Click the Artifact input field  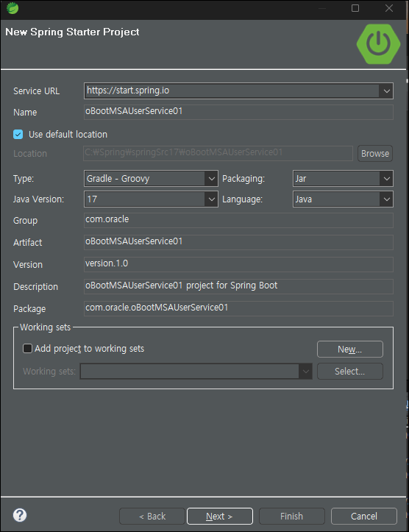238,242
